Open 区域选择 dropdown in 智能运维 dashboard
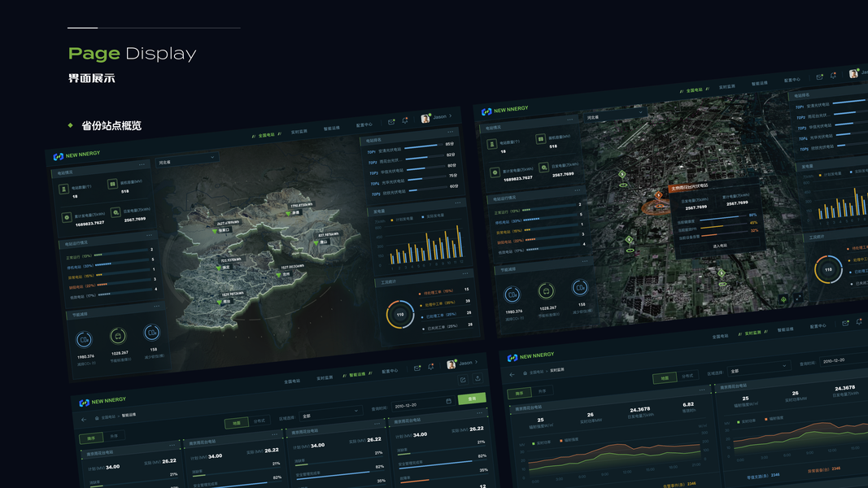Viewport: 868px width, 488px height. 329,413
